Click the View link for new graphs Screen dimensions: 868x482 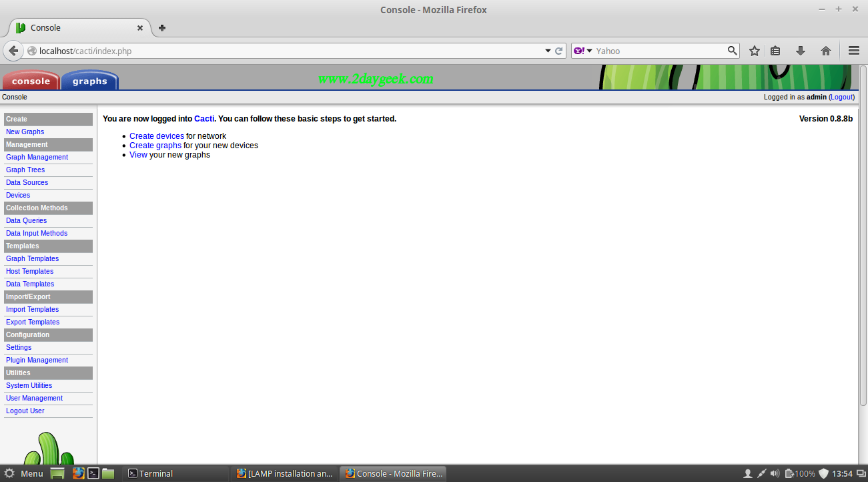click(138, 155)
